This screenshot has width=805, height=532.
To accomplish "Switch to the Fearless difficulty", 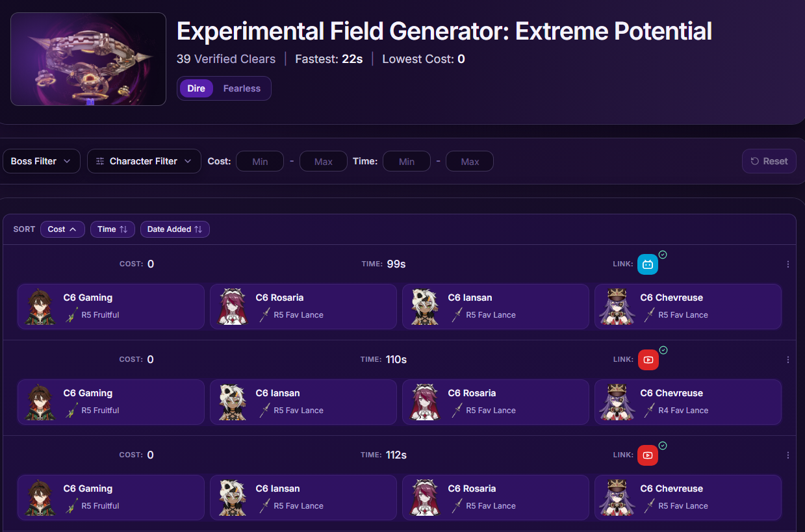I will click(242, 88).
